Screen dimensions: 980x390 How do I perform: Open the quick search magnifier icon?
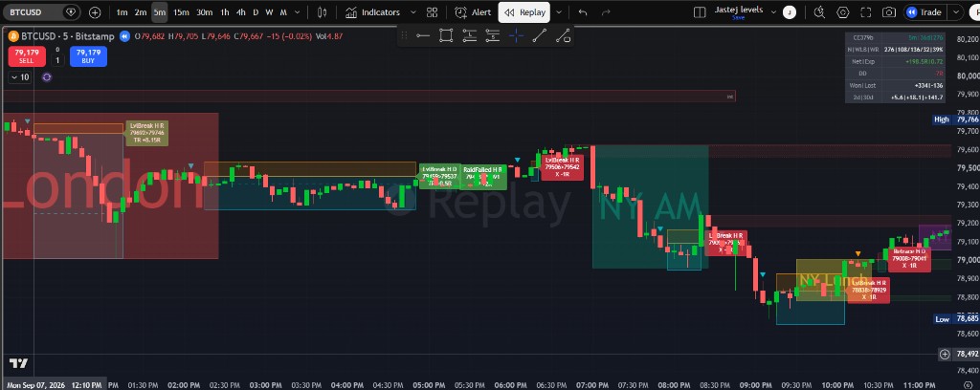pyautogui.click(x=820, y=11)
